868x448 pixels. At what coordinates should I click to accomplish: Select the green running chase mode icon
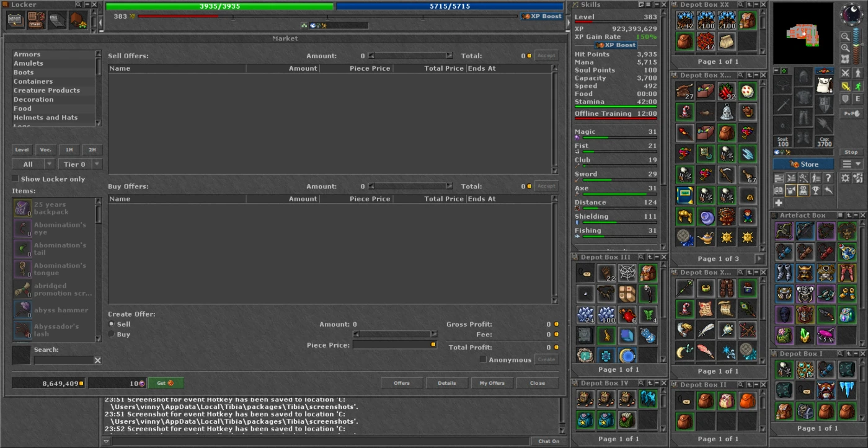pos(858,86)
